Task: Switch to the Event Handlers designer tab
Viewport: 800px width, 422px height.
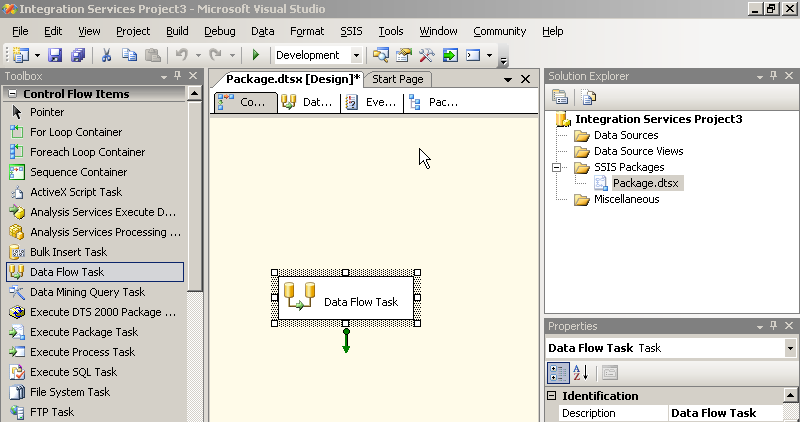Action: [371, 102]
